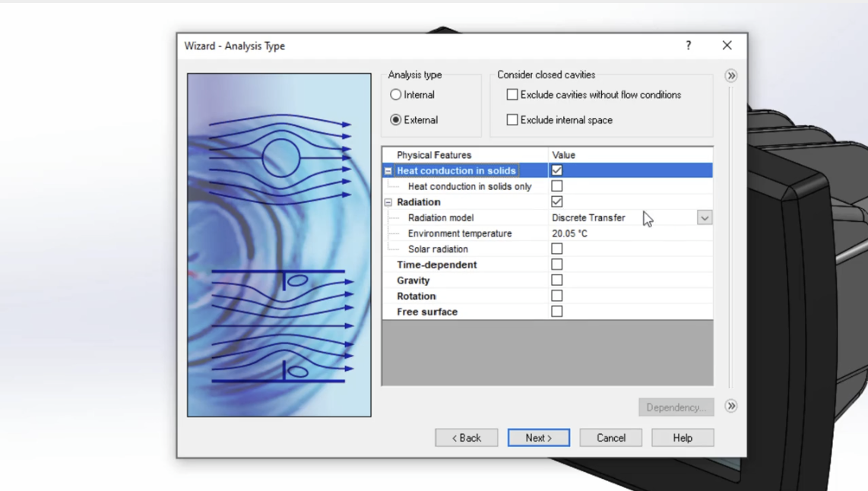Screen dimensions: 868x491
Task: Select the External analysis type
Action: coord(396,119)
